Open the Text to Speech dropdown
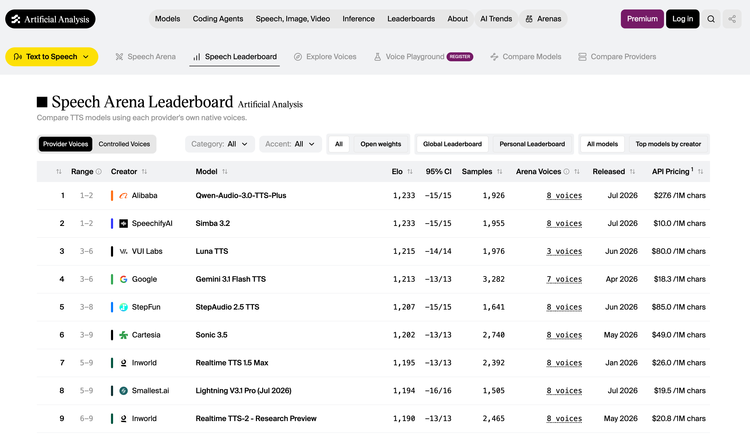This screenshot has height=435, width=750. click(x=52, y=56)
